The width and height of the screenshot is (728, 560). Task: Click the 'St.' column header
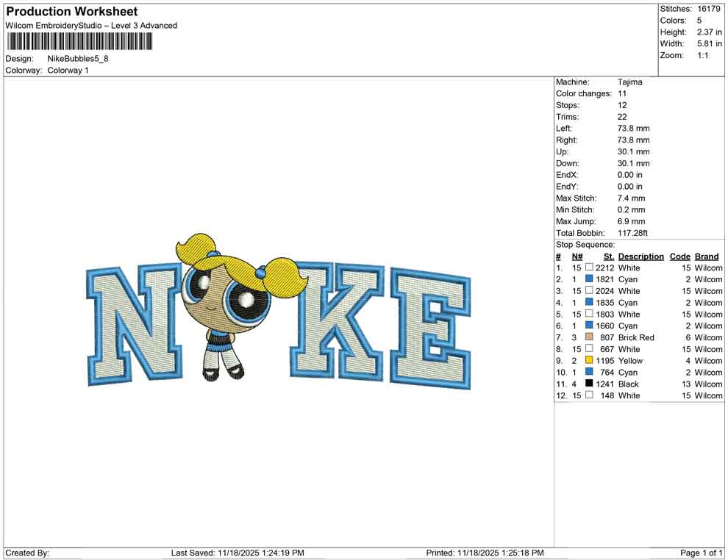(609, 256)
